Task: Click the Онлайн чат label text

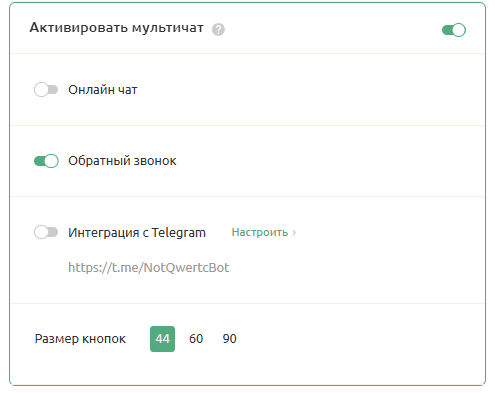Action: (x=103, y=90)
